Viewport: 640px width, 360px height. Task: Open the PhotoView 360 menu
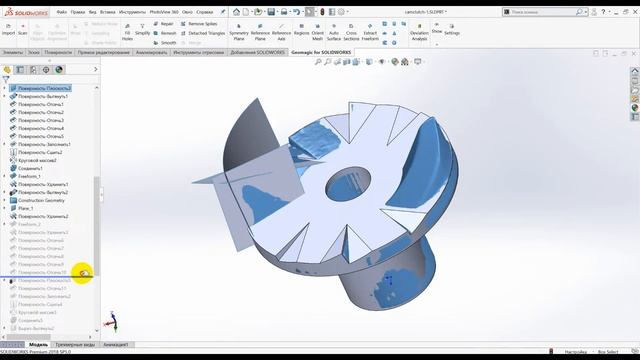(x=164, y=12)
